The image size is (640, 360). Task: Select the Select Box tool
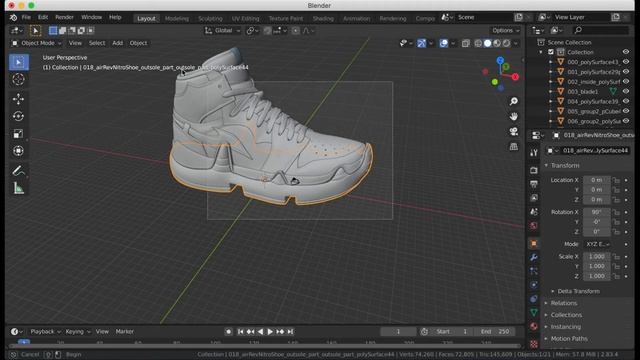(18, 62)
